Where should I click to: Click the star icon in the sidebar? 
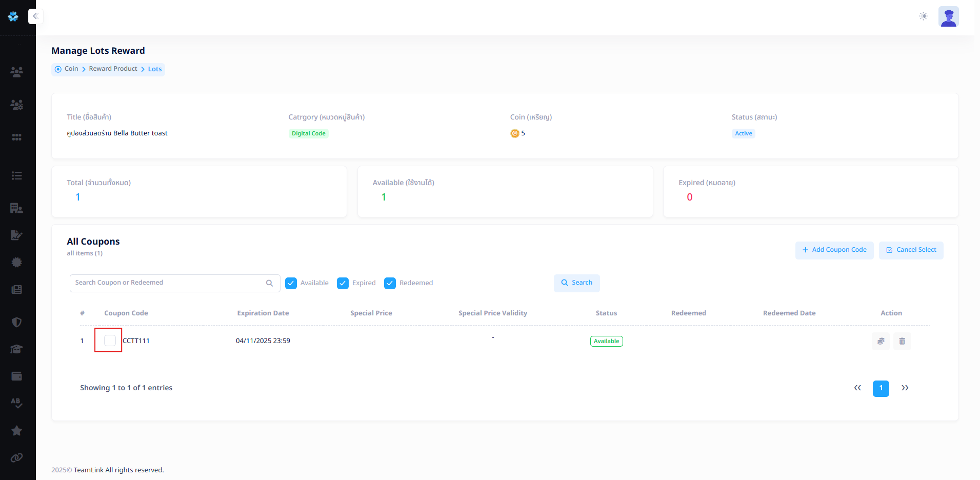coord(16,430)
